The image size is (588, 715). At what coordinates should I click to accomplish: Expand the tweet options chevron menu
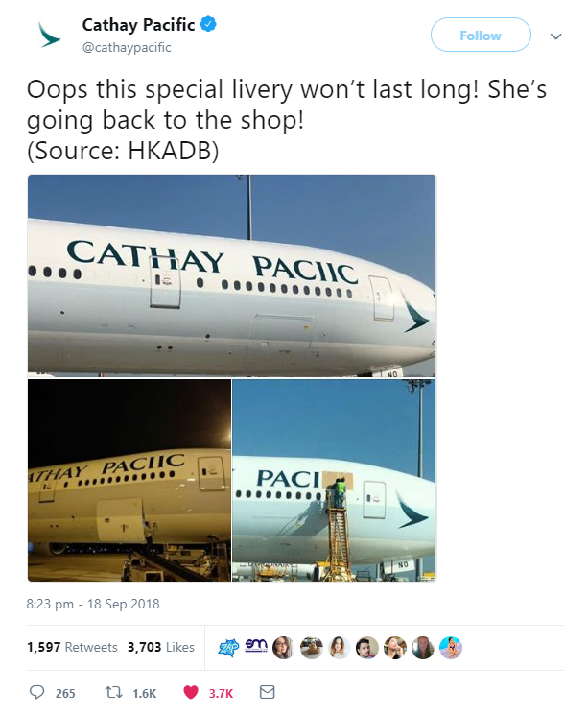click(x=555, y=36)
